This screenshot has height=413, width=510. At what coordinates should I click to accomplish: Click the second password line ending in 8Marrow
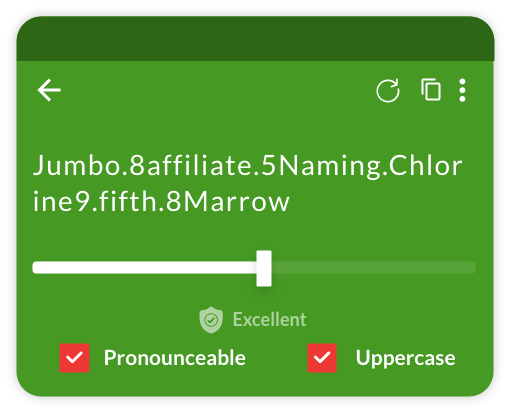161,201
